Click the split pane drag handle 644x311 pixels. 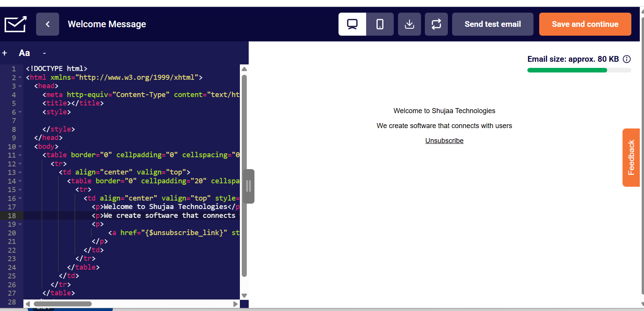point(249,186)
